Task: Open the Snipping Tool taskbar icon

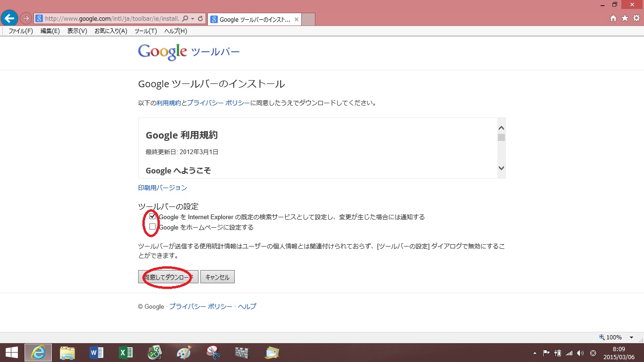Action: pyautogui.click(x=213, y=353)
